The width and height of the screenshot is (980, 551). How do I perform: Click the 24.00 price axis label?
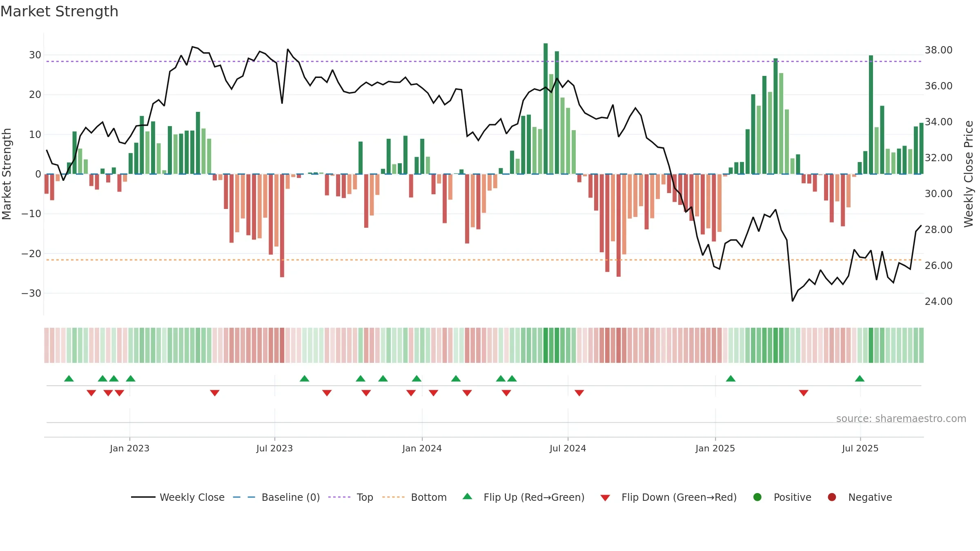pos(938,301)
